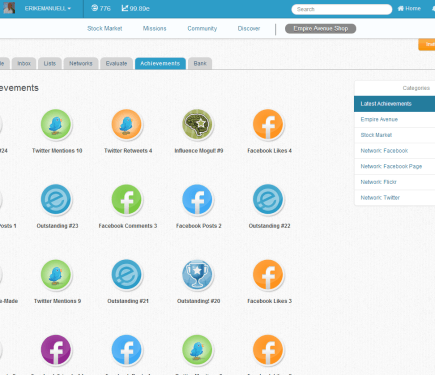Open the Outstanding #23 badge icon

click(x=56, y=199)
